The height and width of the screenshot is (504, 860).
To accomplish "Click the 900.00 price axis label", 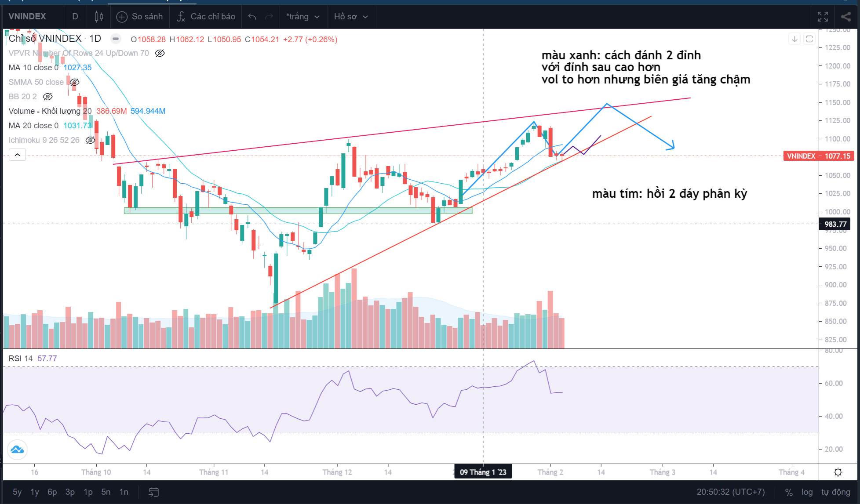I will [836, 285].
